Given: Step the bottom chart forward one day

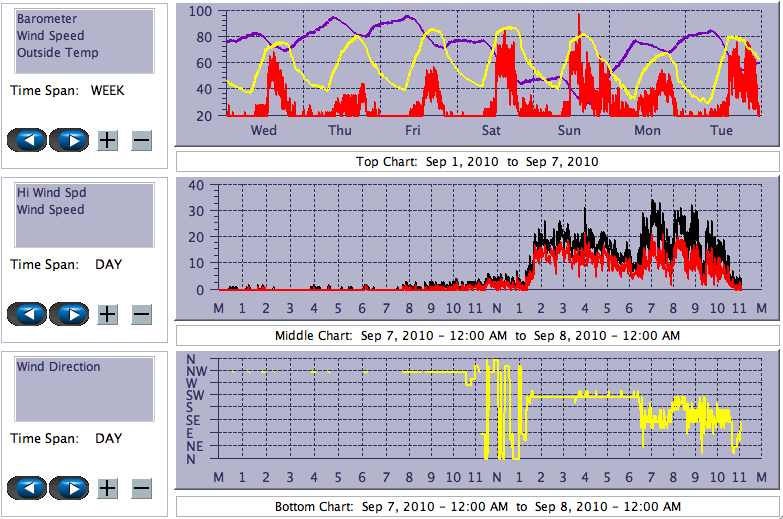Looking at the screenshot, I should pyautogui.click(x=69, y=488).
